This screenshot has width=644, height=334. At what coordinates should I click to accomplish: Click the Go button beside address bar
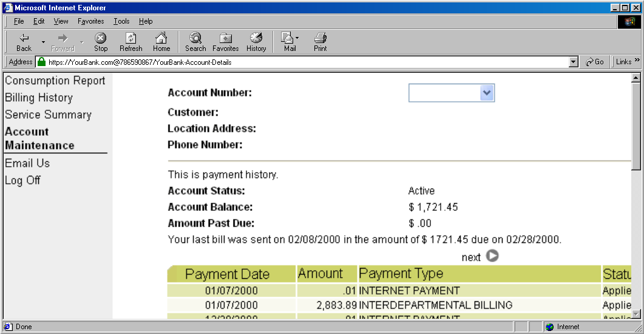coord(595,62)
